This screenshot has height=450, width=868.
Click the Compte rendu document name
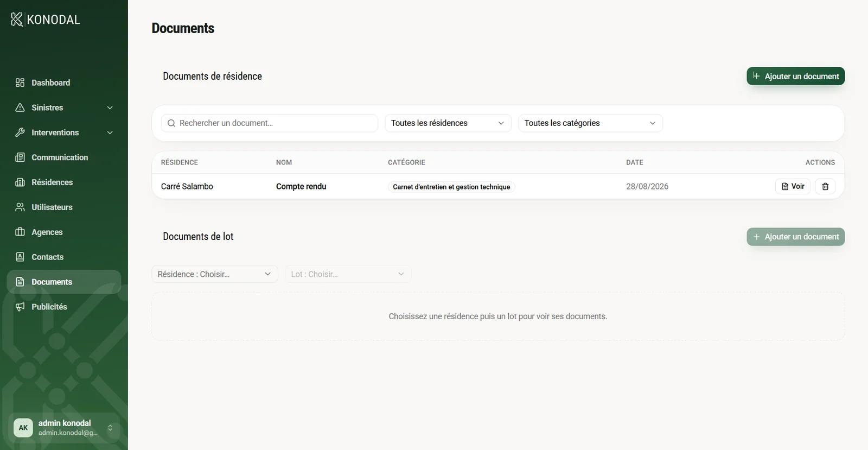coord(301,186)
